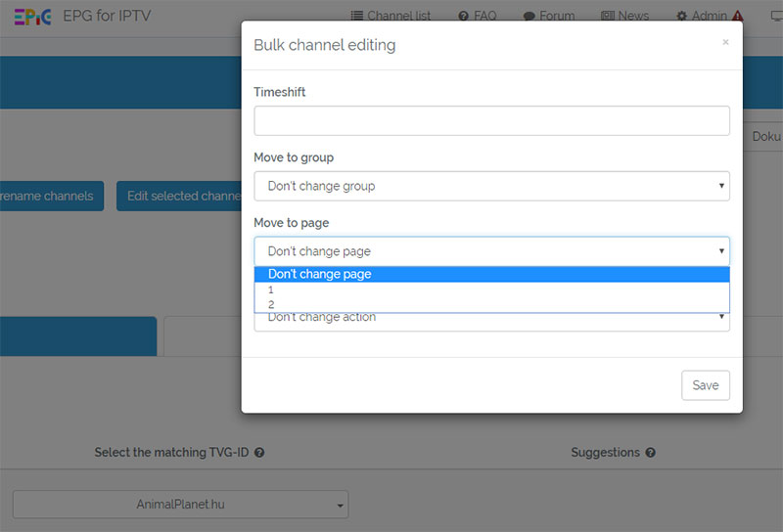Open the Admin menu
The image size is (783, 532).
pos(702,17)
